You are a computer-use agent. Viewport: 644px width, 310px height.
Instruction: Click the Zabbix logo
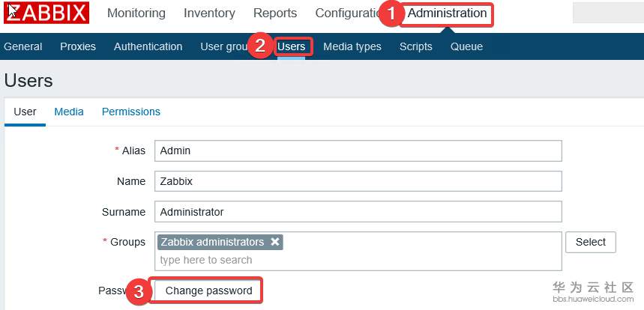tap(46, 13)
